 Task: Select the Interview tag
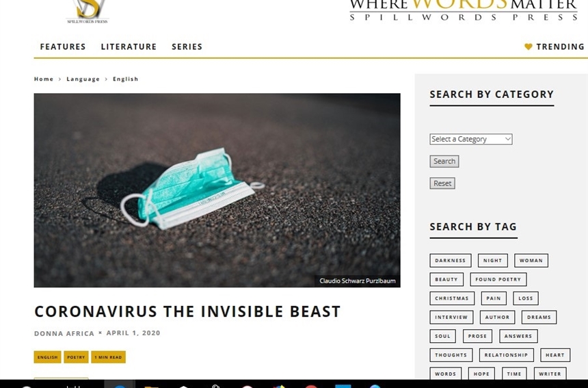tap(451, 317)
